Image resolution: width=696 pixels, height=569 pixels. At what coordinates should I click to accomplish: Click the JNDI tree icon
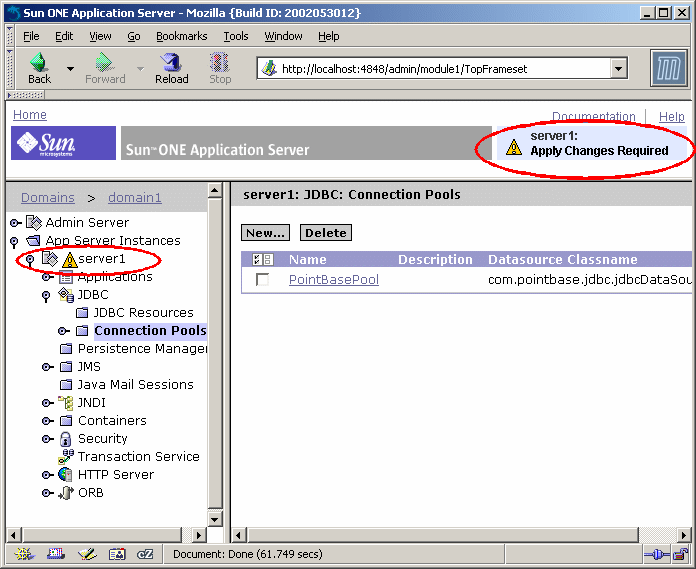(66, 403)
